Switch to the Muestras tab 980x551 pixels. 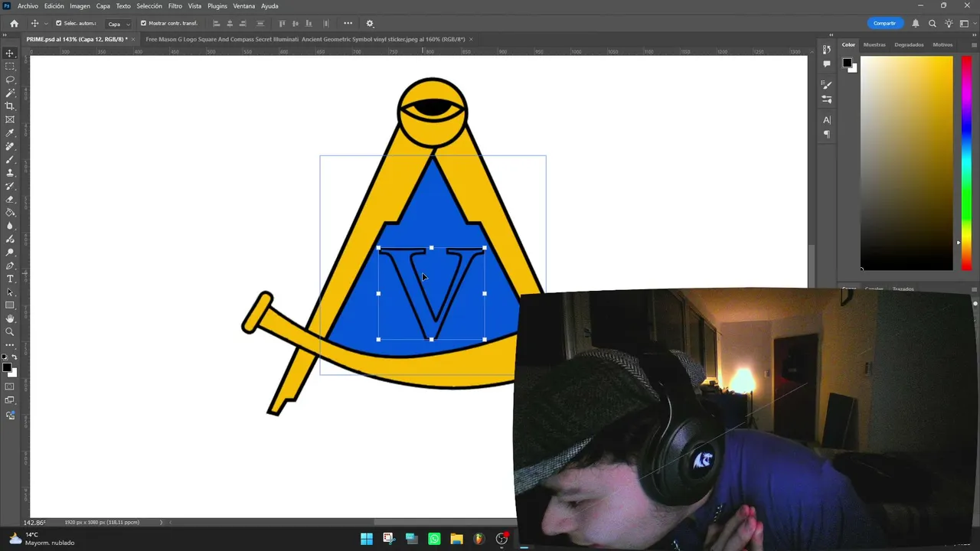point(874,45)
